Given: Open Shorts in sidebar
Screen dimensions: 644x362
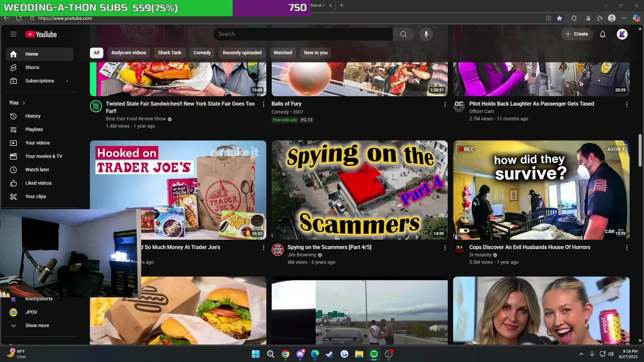Looking at the screenshot, I should click(39, 67).
